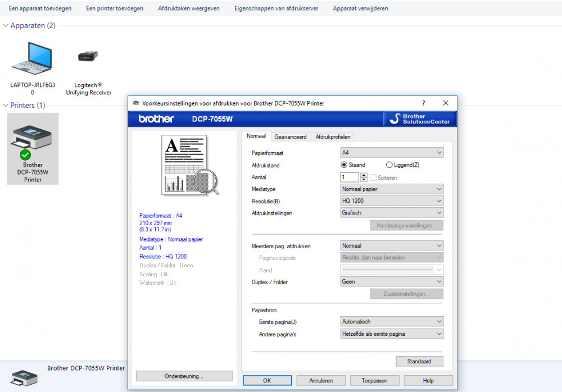Click the page preview thumbnail with magnifier

click(x=191, y=166)
